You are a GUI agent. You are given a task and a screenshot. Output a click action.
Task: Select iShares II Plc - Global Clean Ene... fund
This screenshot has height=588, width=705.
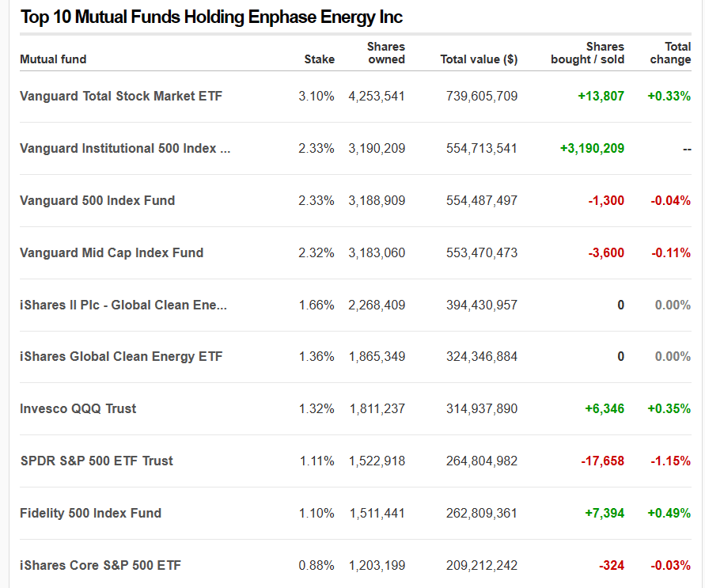coord(123,305)
